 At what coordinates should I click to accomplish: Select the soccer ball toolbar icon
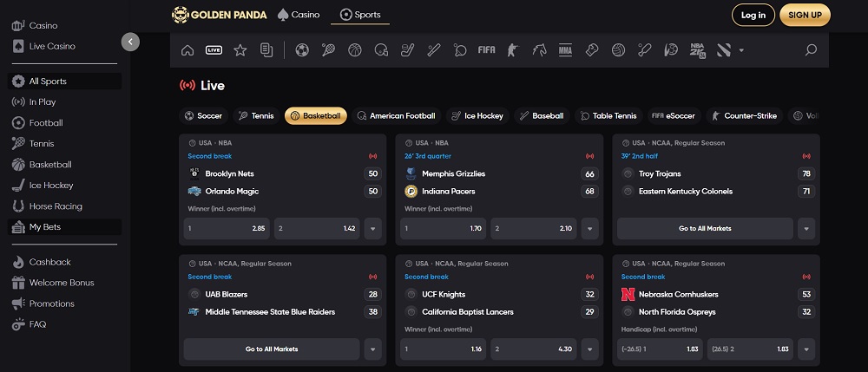coord(302,50)
